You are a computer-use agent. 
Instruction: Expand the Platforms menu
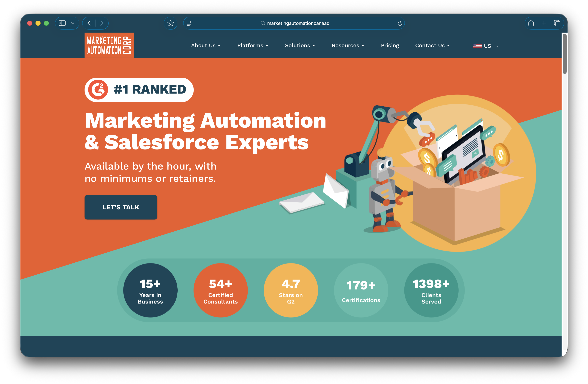tap(253, 45)
